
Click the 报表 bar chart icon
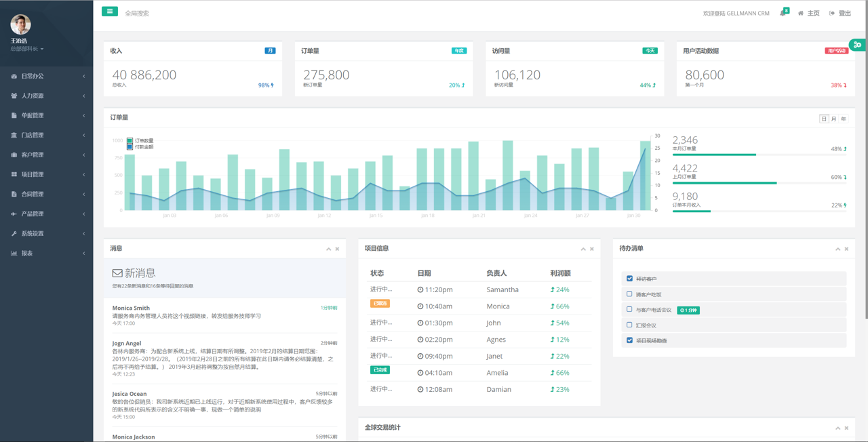point(14,254)
